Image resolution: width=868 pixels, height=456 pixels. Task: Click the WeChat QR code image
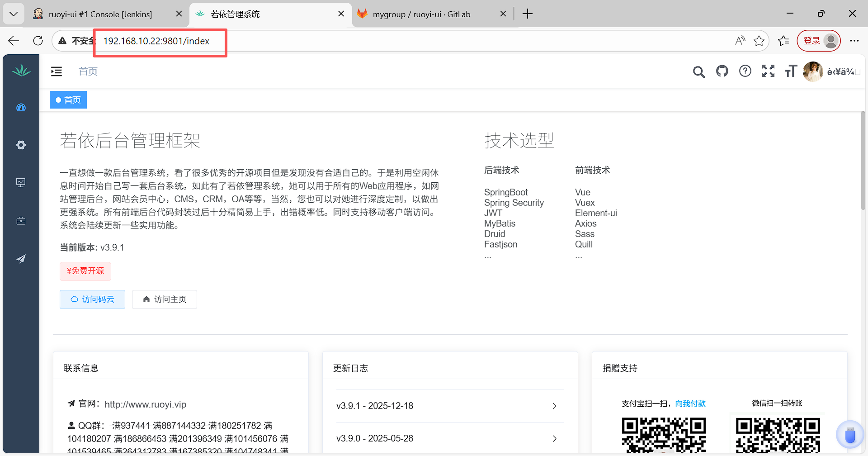pyautogui.click(x=778, y=436)
